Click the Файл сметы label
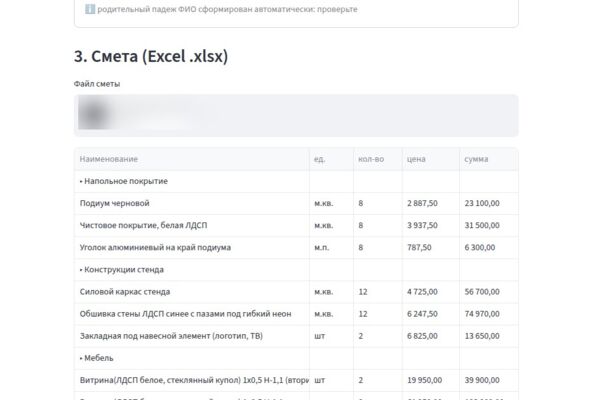This screenshot has width=600, height=400. 97,84
